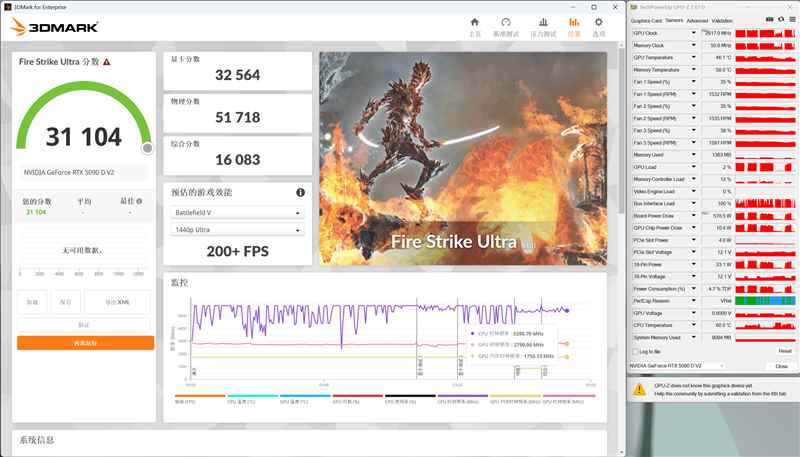
Task: Open the options gear icon in 3DMark
Action: [598, 22]
